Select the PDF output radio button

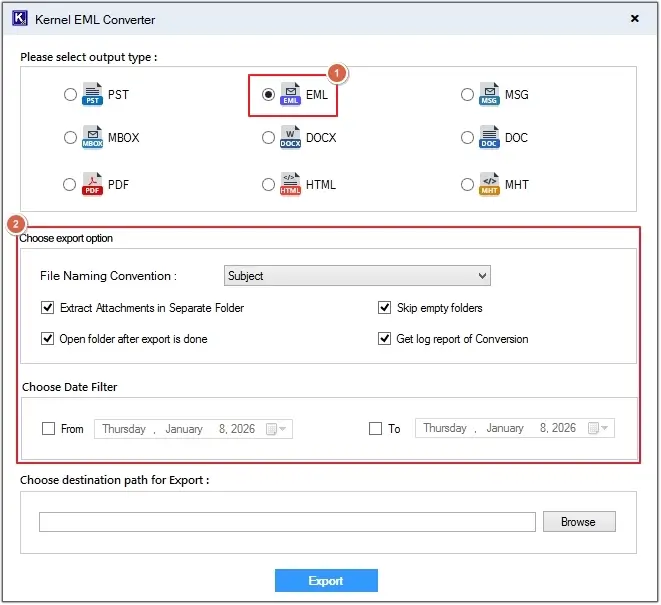tap(70, 185)
